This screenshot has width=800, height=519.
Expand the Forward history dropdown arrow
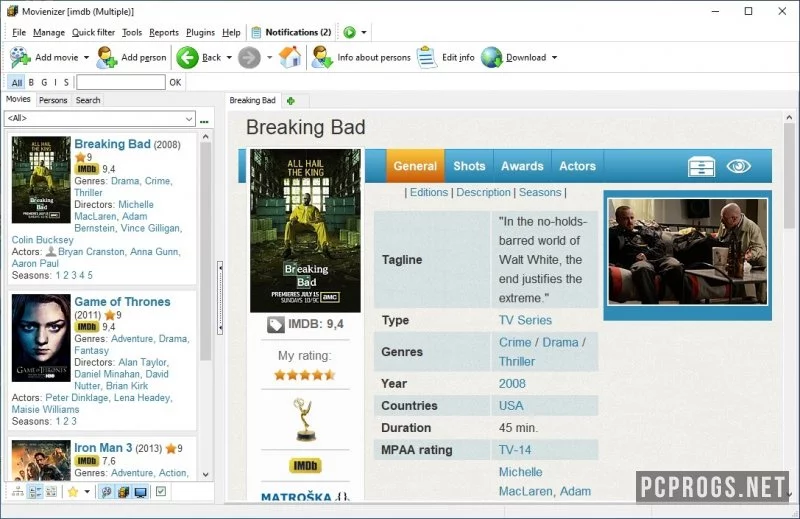click(269, 57)
